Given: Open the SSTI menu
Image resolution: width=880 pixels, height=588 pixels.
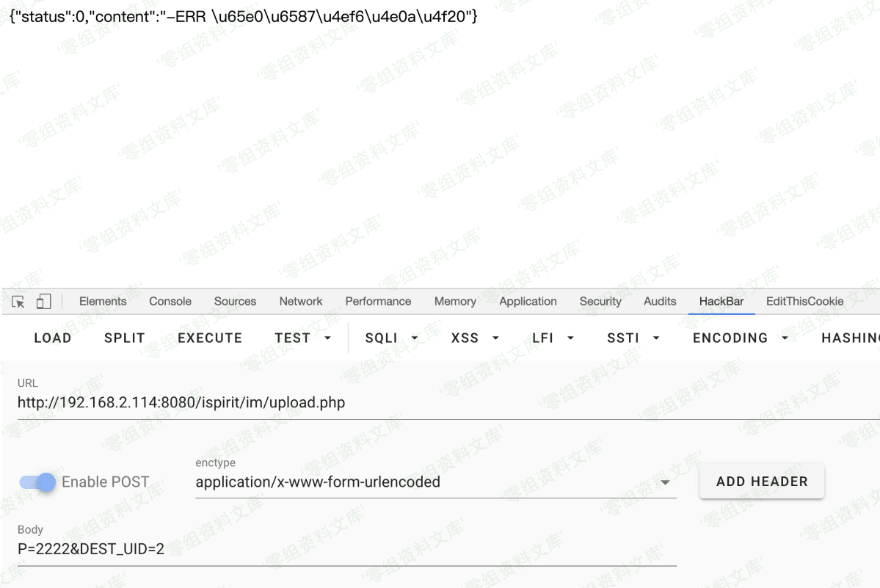Looking at the screenshot, I should 633,338.
